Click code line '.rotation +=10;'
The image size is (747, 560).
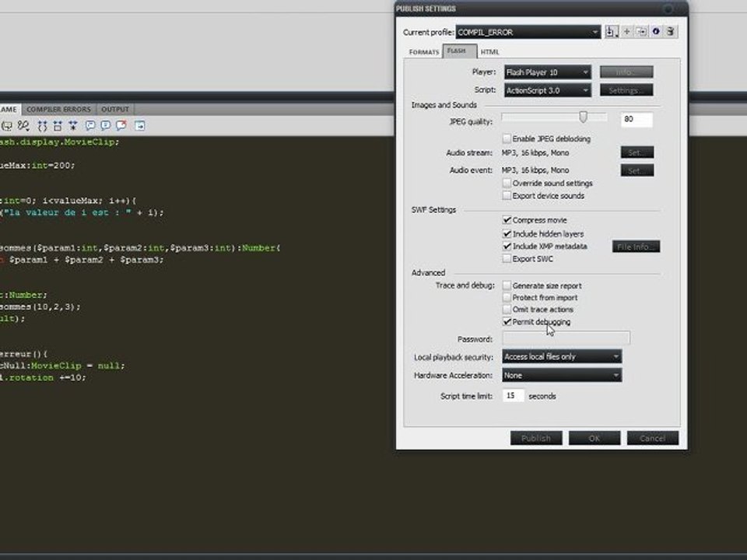(x=43, y=378)
